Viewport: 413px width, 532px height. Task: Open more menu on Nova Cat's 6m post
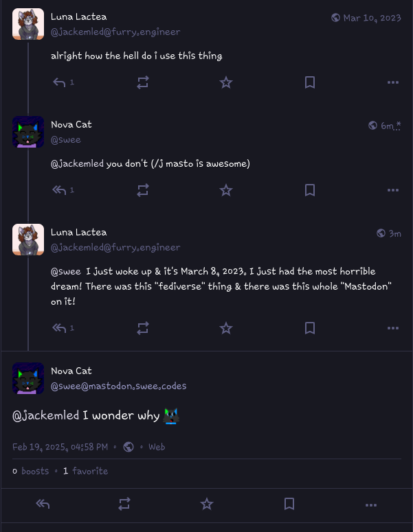(x=393, y=190)
